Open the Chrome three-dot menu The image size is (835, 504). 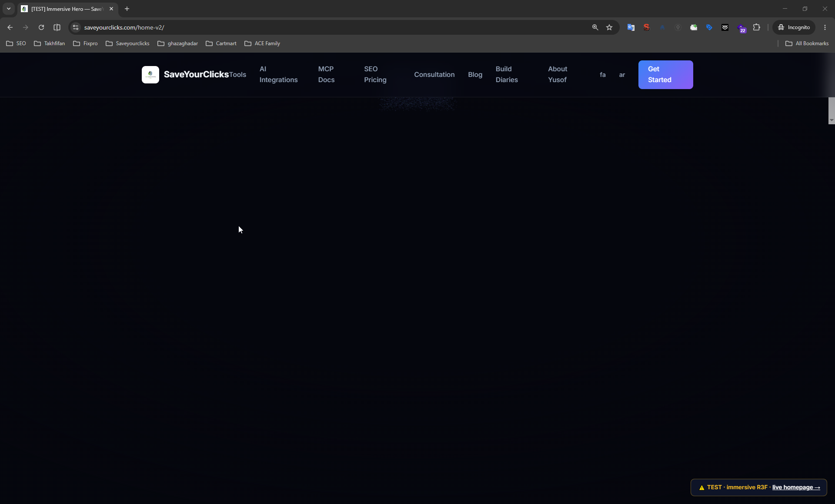[825, 27]
